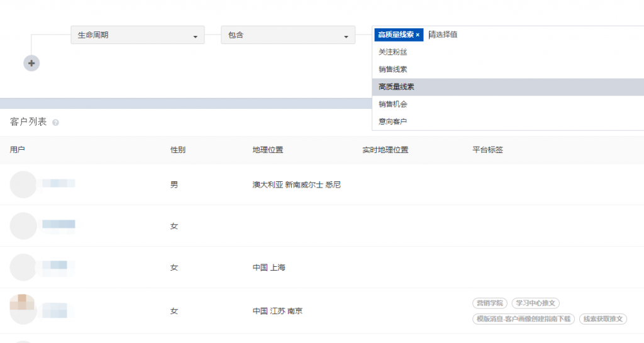Viewport: 644px width, 343px height.
Task: Open the 包含 operator dropdown
Action: point(287,35)
